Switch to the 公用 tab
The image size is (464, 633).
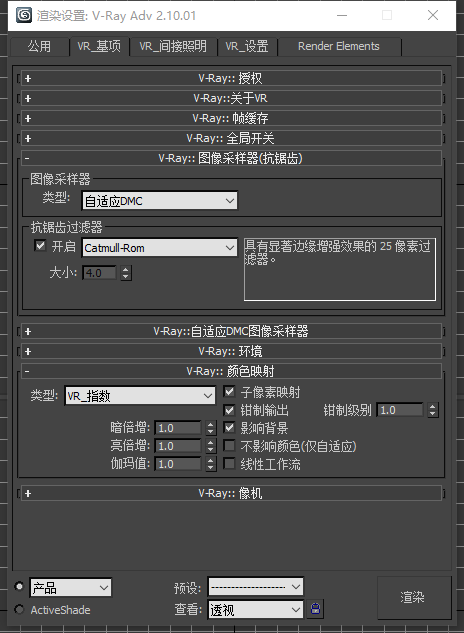click(x=39, y=46)
